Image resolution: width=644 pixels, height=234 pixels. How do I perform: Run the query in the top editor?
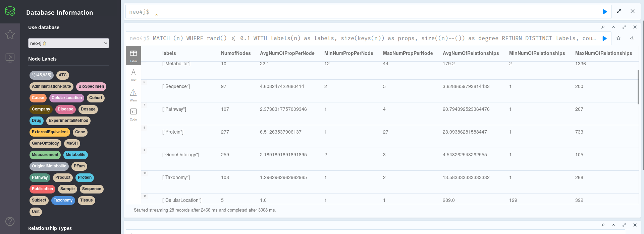click(605, 12)
